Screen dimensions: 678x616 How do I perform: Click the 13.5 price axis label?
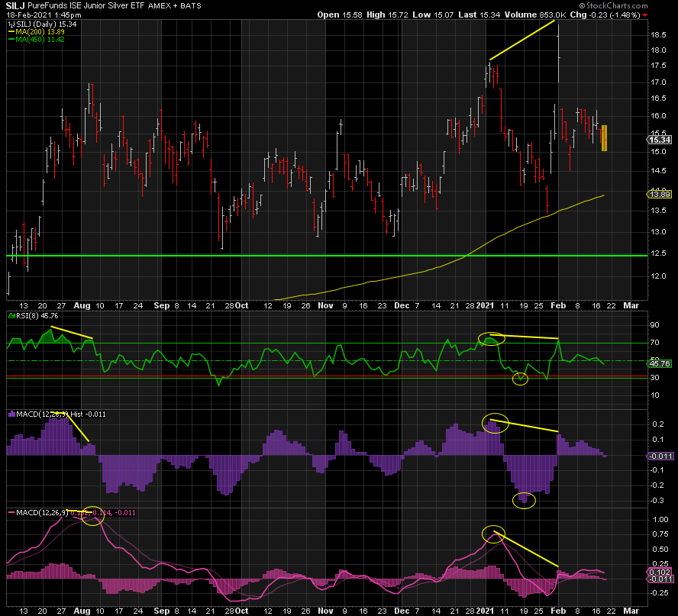point(658,211)
